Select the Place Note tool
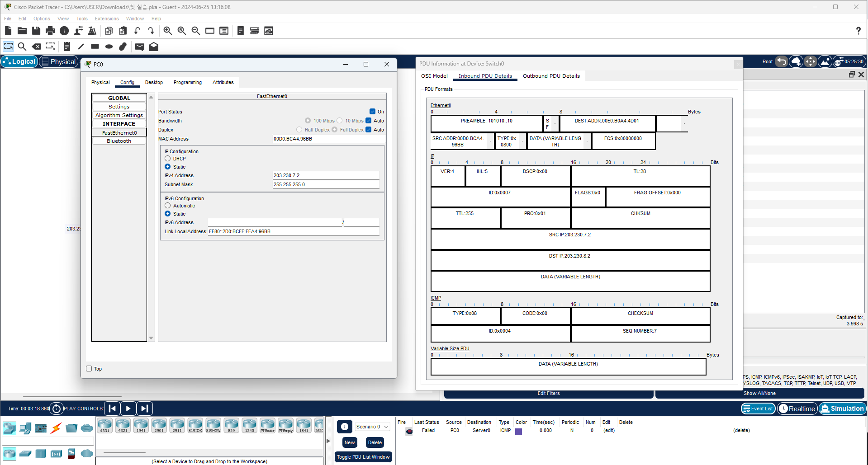The width and height of the screenshot is (868, 465). (x=67, y=47)
